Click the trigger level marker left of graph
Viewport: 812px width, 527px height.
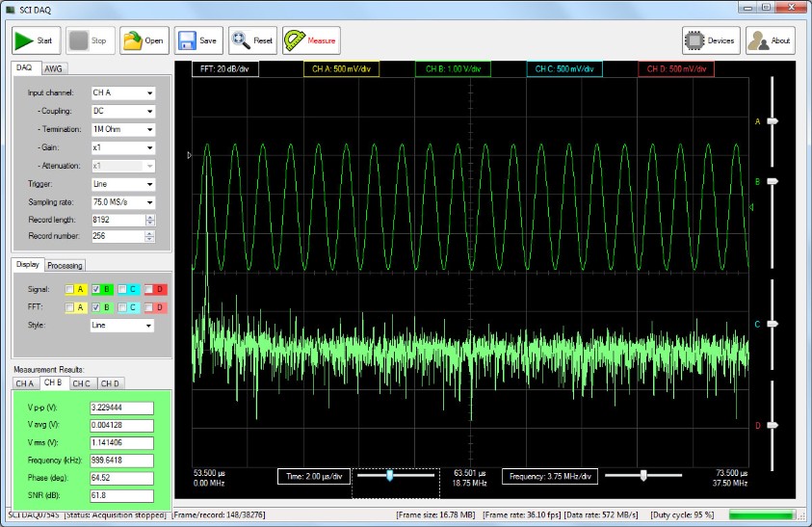point(190,155)
